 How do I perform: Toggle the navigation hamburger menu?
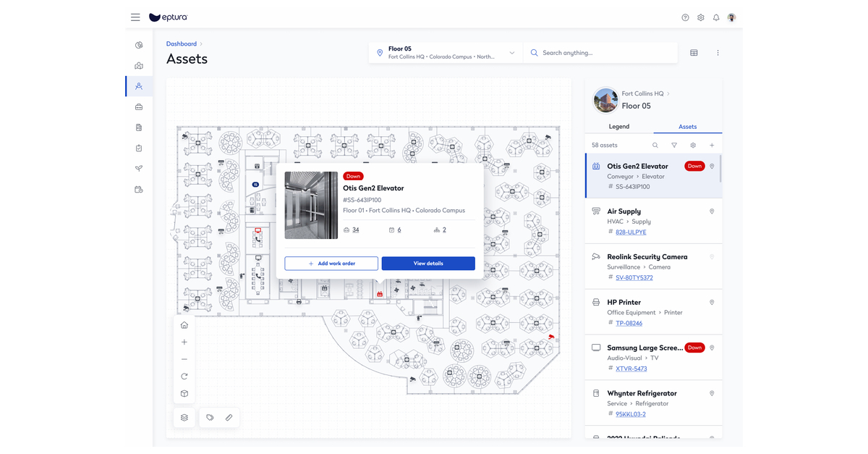tap(135, 17)
